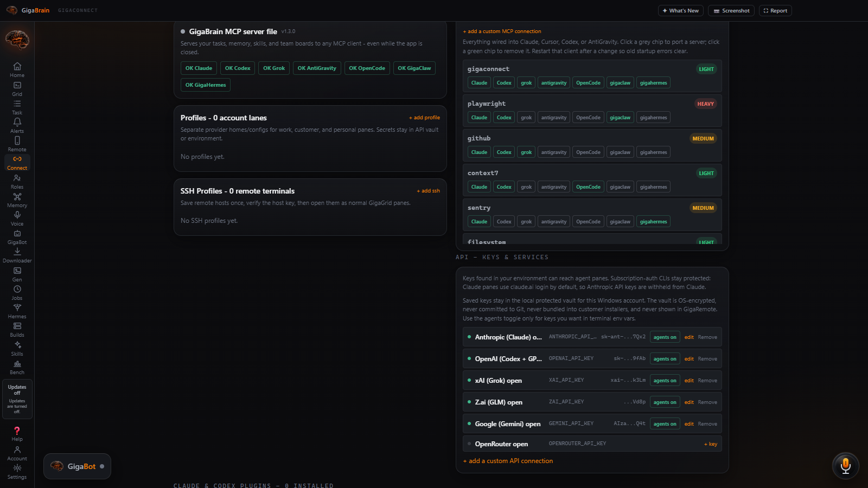Toggle gigahermes chip on sentry server
This screenshot has width=868, height=488.
tap(653, 222)
